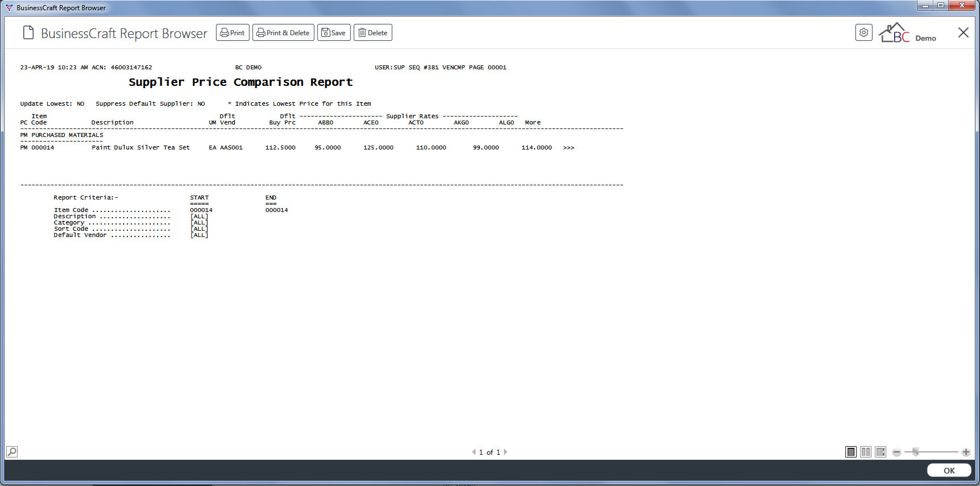980x486 pixels.
Task: Click 'PURCHASED MATERIALS' category heading
Action: 67,135
